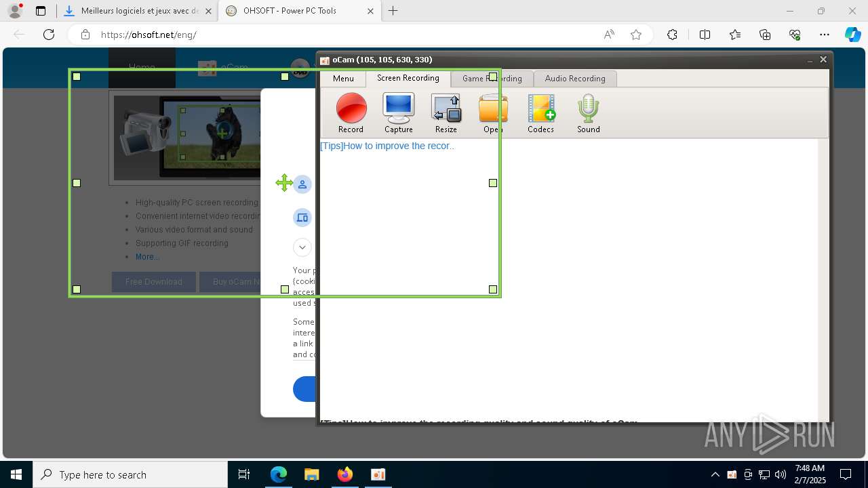
Task: Reload the page with refresh icon
Action: point(49,35)
